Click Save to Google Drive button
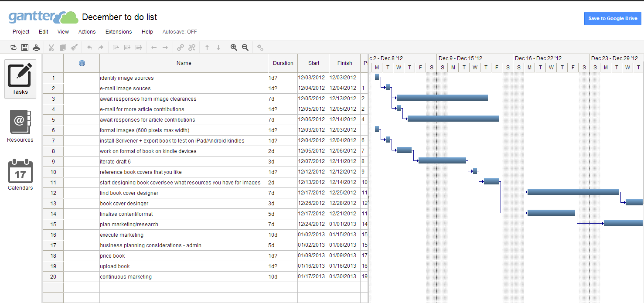This screenshot has width=644, height=303. point(613,18)
